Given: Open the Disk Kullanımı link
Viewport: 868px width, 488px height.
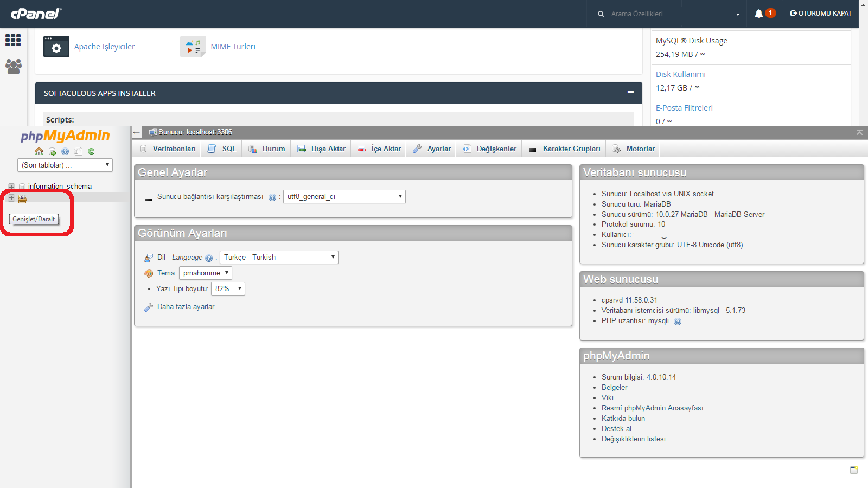Looking at the screenshot, I should click(x=680, y=74).
